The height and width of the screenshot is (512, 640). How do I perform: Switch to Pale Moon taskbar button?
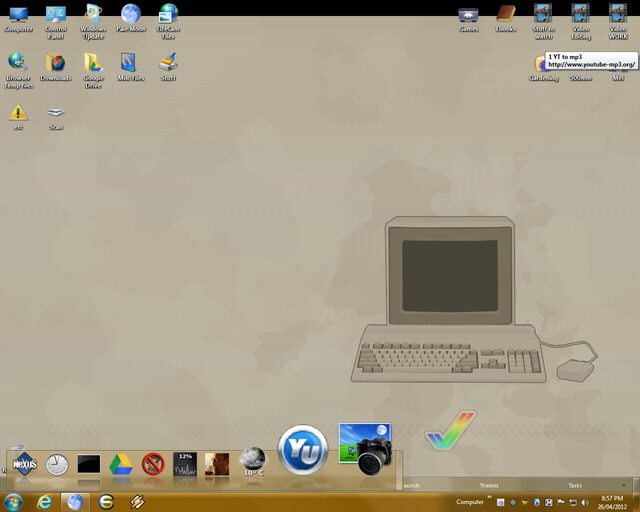pos(75,502)
